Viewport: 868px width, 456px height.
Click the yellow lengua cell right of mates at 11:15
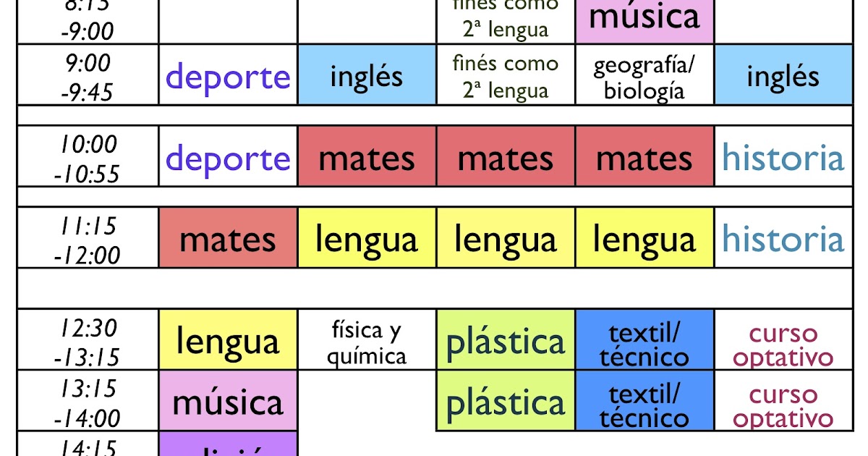(367, 238)
